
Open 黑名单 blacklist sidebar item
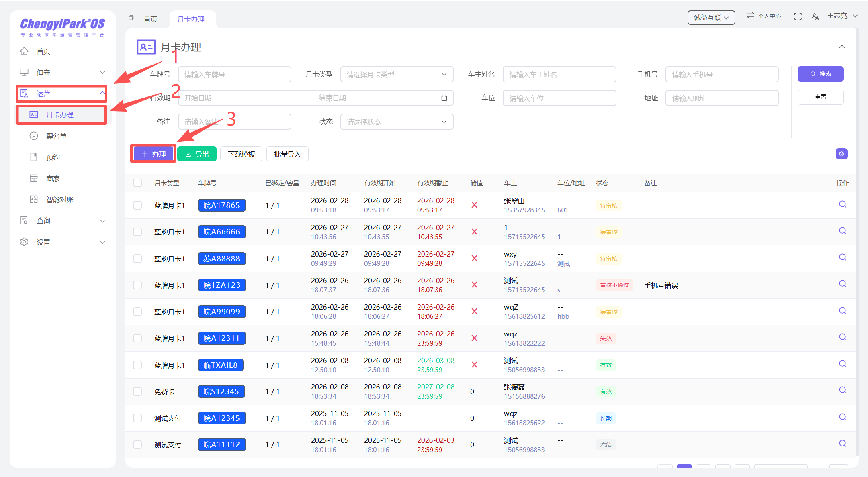click(56, 136)
